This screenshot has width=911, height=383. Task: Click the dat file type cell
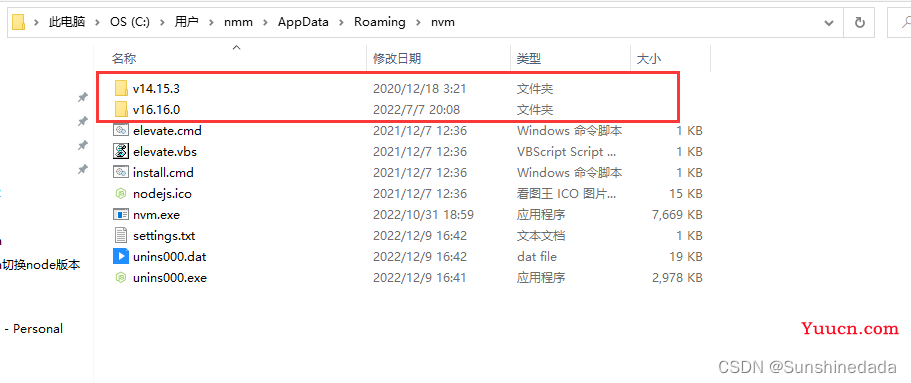537,256
